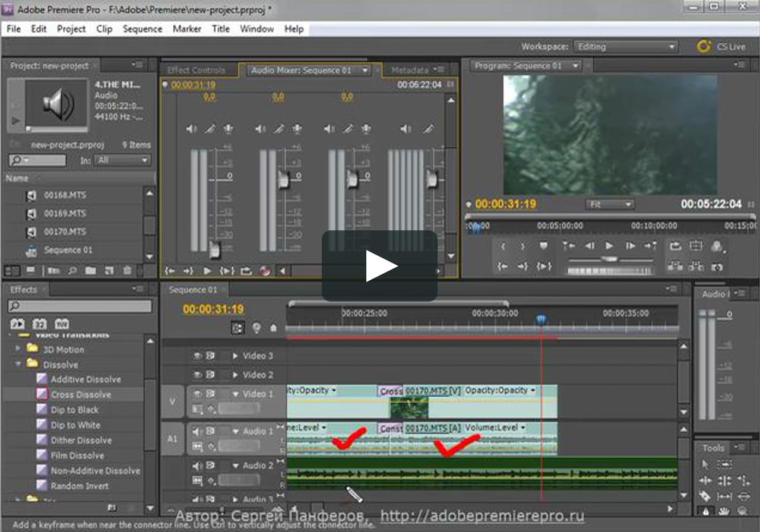
Task: Click Go to In Point icon
Action: pos(503,267)
